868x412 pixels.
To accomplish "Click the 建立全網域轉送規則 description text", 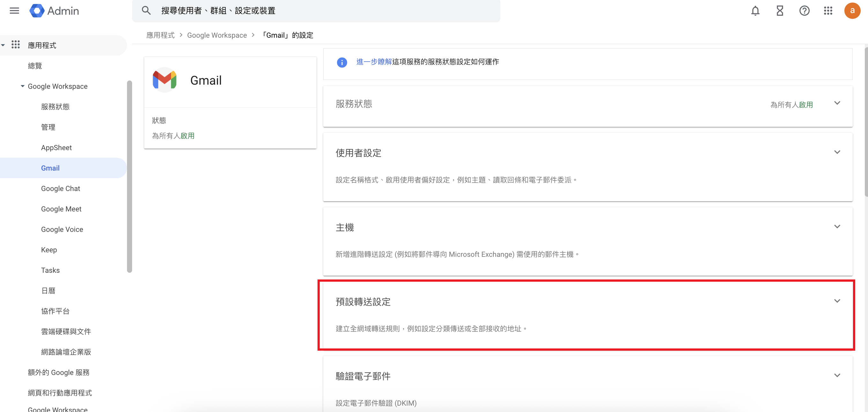I will pyautogui.click(x=431, y=329).
